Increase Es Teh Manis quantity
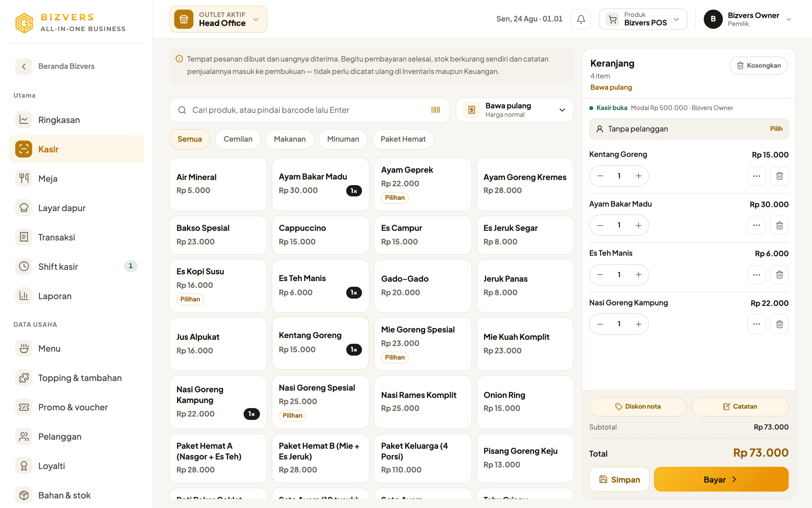Image resolution: width=812 pixels, height=508 pixels. (639, 275)
